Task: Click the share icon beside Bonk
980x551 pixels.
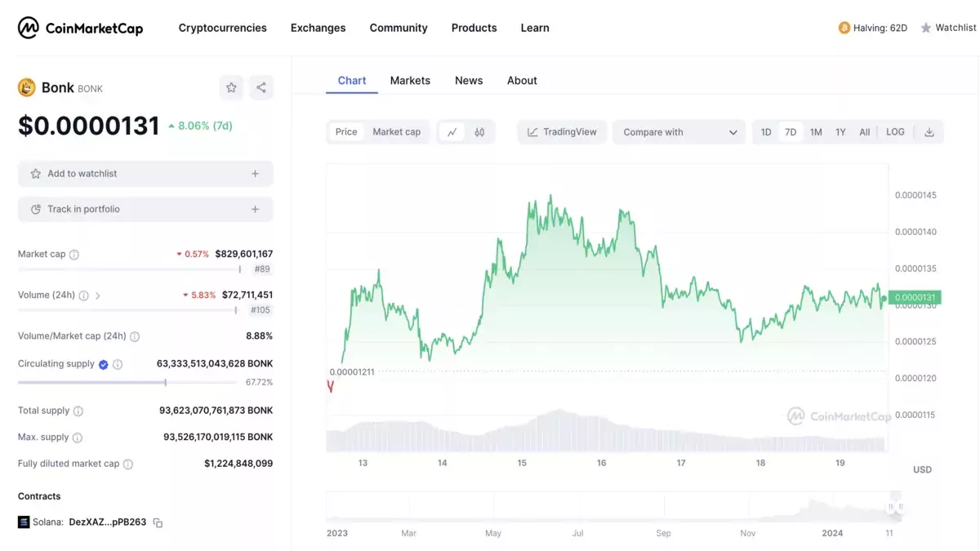Action: click(x=261, y=87)
